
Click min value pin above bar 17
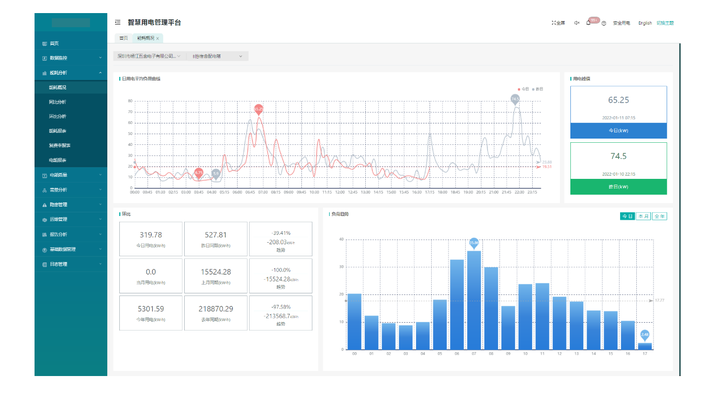pos(645,335)
